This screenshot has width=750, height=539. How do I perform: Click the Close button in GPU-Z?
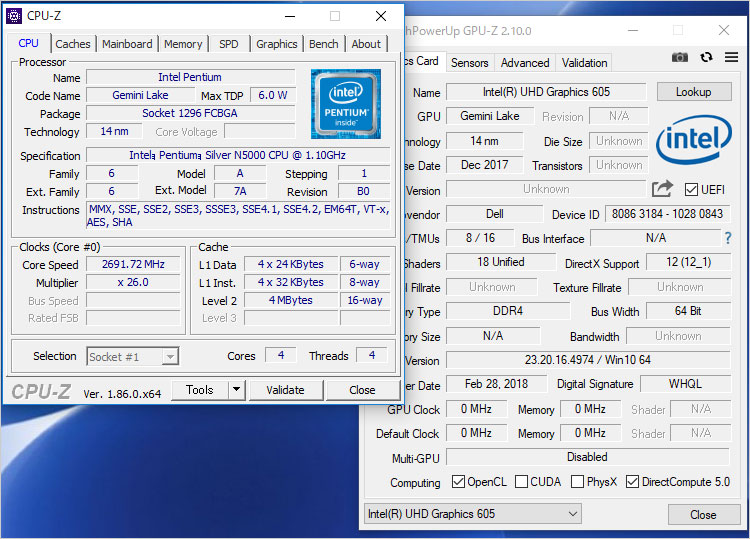click(703, 515)
